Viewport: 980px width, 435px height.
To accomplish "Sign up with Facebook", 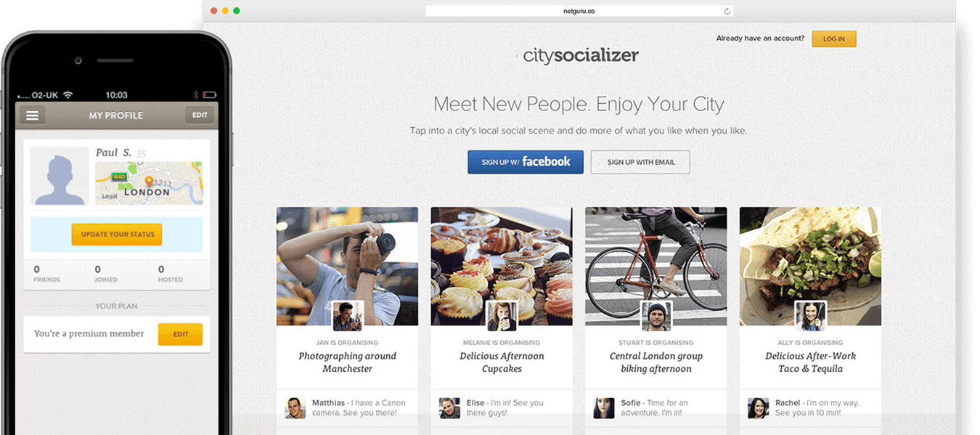I will [x=526, y=162].
